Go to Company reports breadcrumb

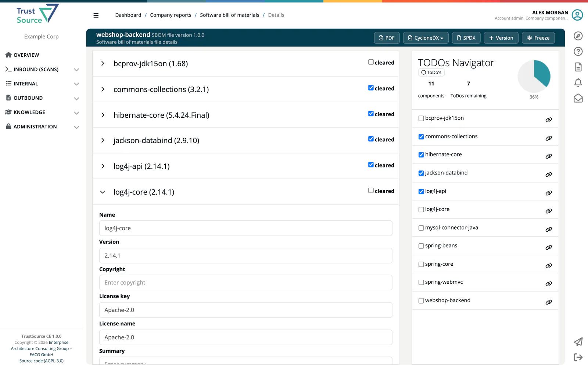pyautogui.click(x=171, y=15)
